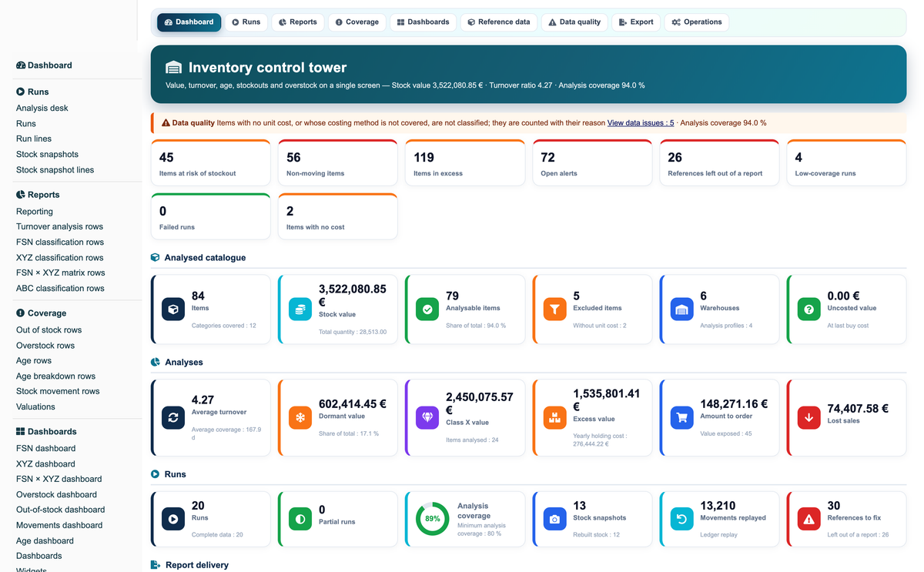Open the Items at risk of stockout card
Viewport: 924px width, 572px height.
pyautogui.click(x=210, y=162)
